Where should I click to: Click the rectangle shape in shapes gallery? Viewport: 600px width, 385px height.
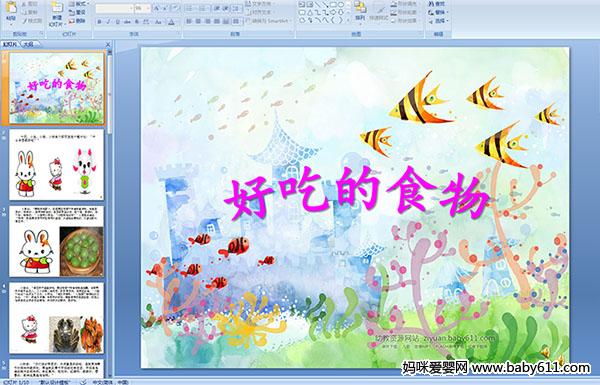tap(334, 5)
